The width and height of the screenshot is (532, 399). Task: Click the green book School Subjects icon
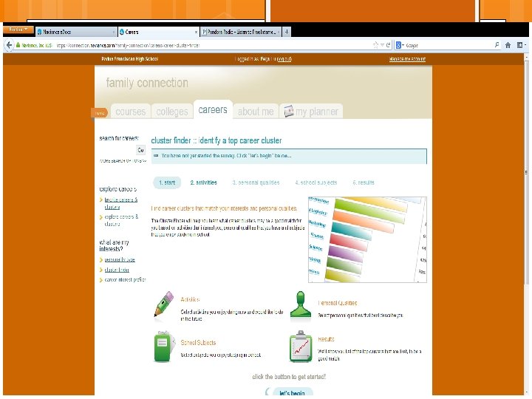click(164, 347)
